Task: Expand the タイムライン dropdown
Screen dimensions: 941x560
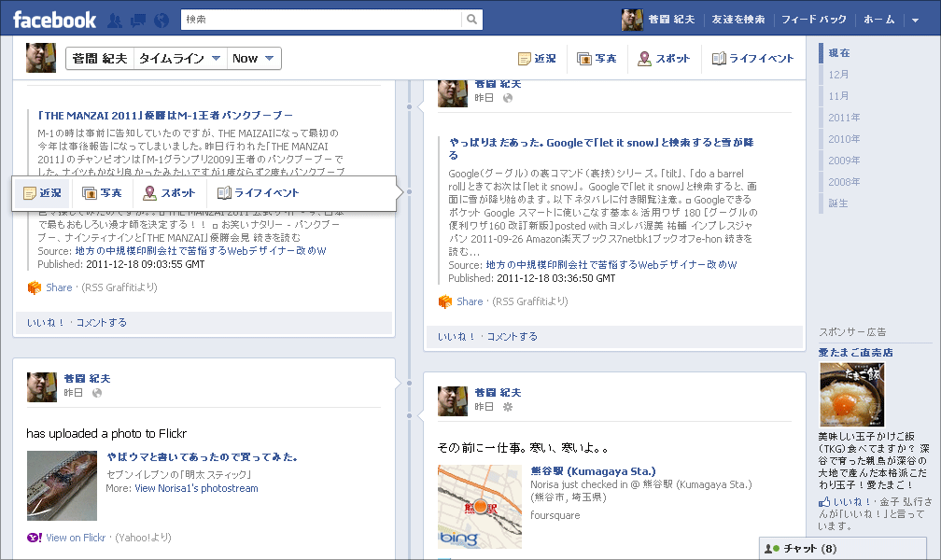Action: [x=180, y=58]
